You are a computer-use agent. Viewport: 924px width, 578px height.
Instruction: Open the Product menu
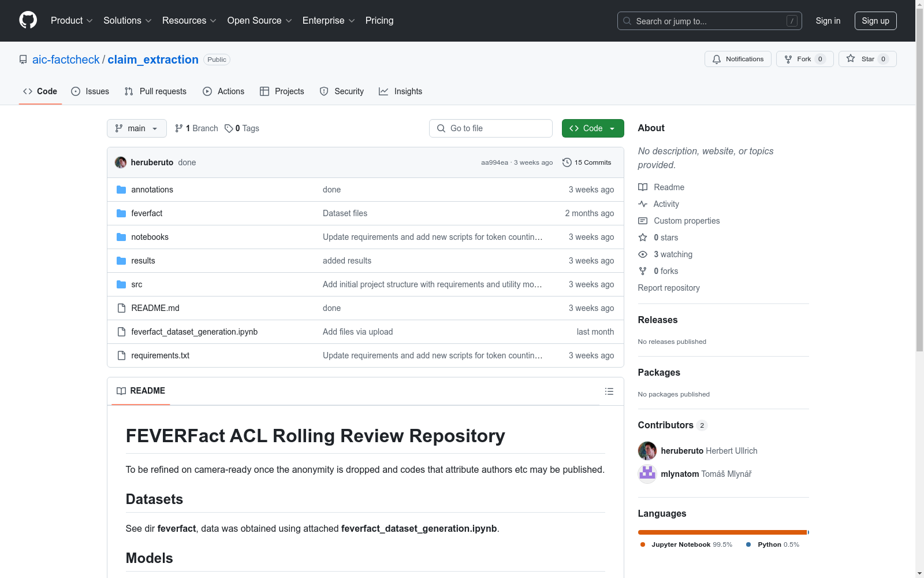[72, 21]
